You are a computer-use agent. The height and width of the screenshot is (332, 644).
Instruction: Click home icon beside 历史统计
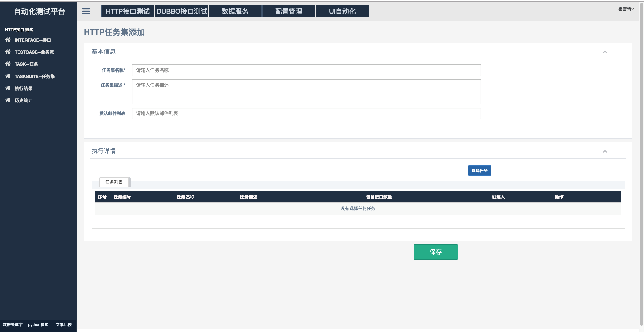[8, 100]
